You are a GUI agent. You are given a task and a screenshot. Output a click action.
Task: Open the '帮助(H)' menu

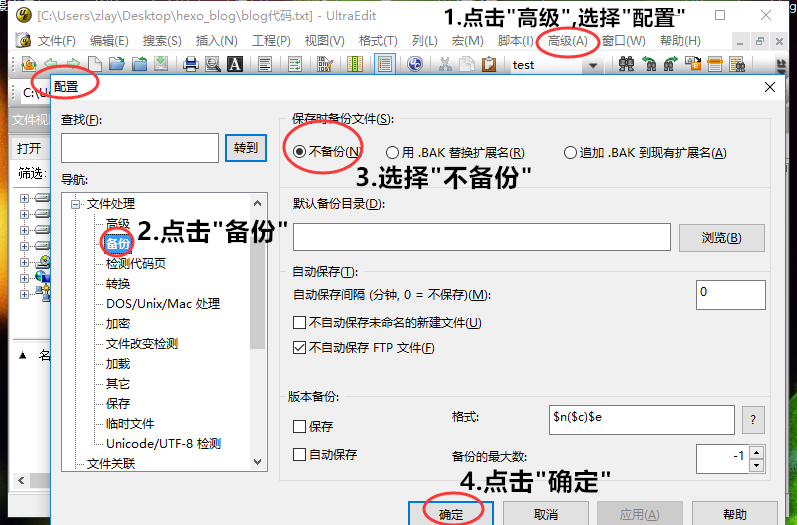(680, 41)
